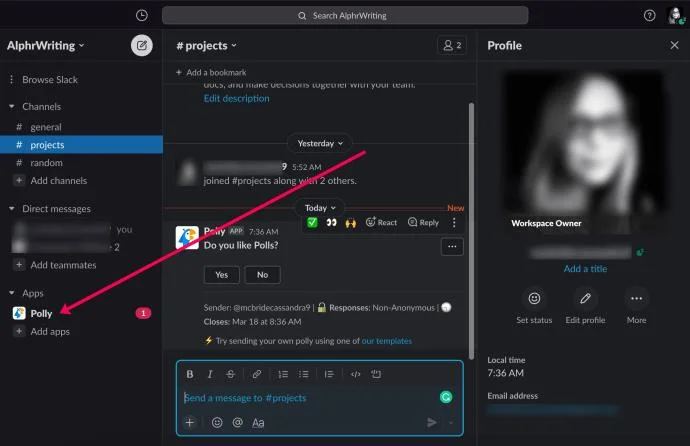The height and width of the screenshot is (446, 690).
Task: Open the poll options ellipsis button
Action: [452, 247]
